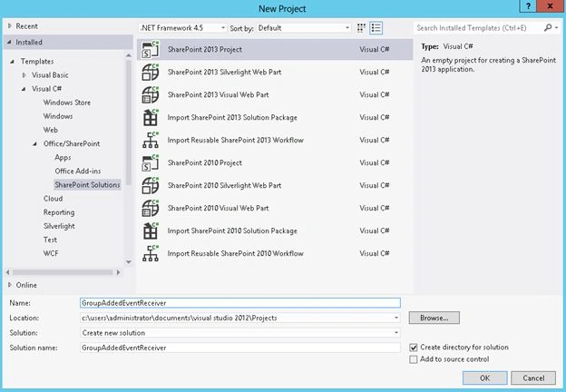Select the Apps category
The height and width of the screenshot is (392, 566).
(x=63, y=157)
